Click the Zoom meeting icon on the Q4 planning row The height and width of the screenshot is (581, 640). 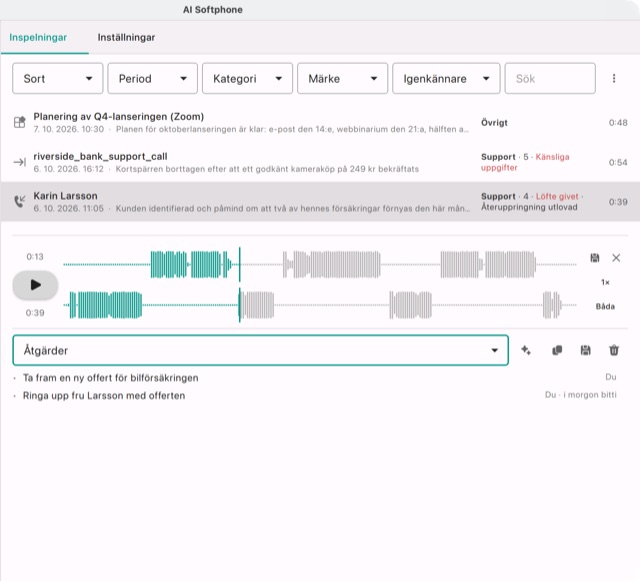coord(19,122)
